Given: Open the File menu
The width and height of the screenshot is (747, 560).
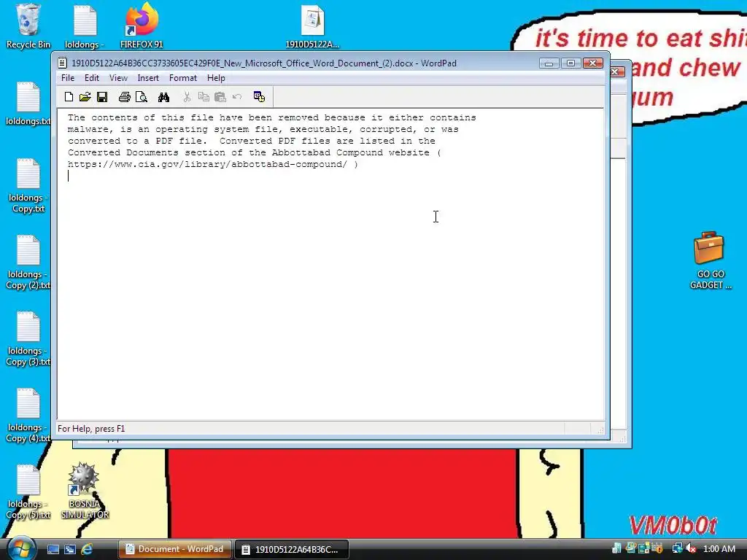Looking at the screenshot, I should click(68, 78).
